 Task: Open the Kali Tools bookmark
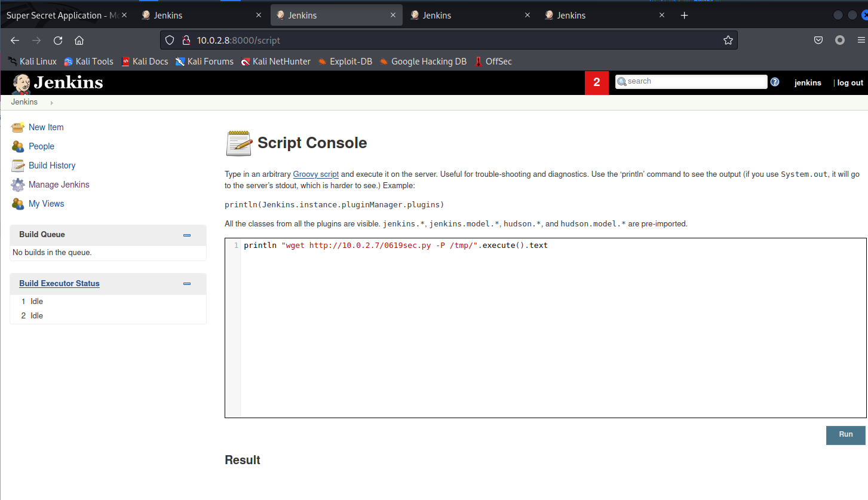(x=88, y=62)
